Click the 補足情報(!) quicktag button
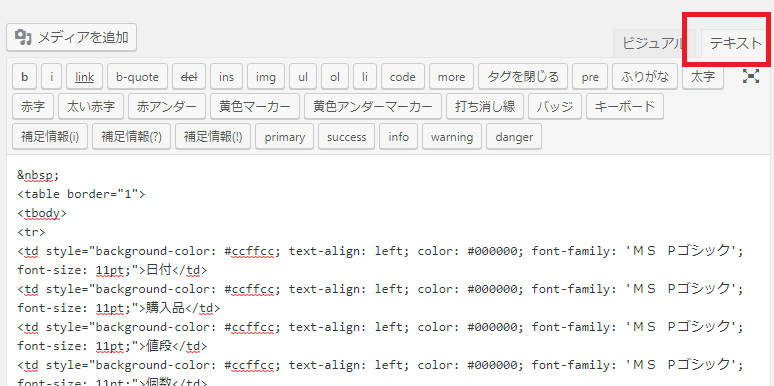The image size is (774, 386). (213, 137)
